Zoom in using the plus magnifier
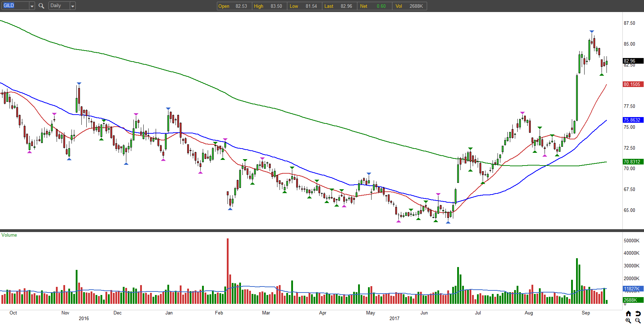Viewport: 644px width, 324px height. point(628,320)
